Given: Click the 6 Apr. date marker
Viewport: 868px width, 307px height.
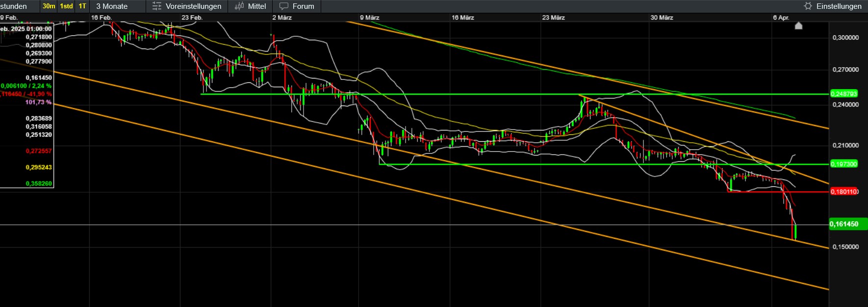Looking at the screenshot, I should click(x=781, y=18).
